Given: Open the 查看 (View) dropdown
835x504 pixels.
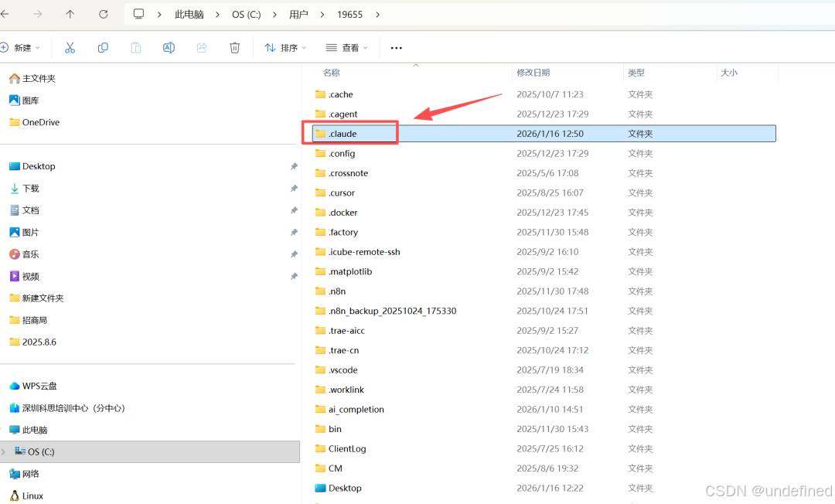Looking at the screenshot, I should (346, 48).
